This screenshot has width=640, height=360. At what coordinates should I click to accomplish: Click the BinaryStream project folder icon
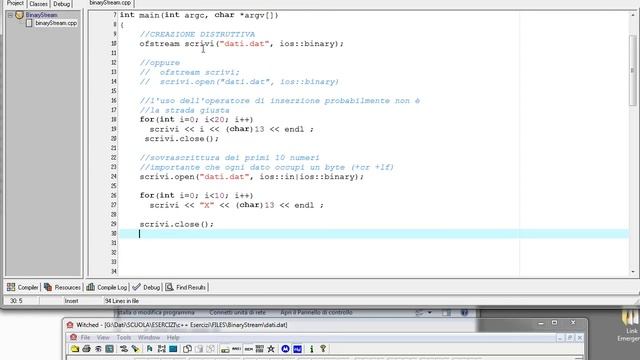(x=19, y=15)
